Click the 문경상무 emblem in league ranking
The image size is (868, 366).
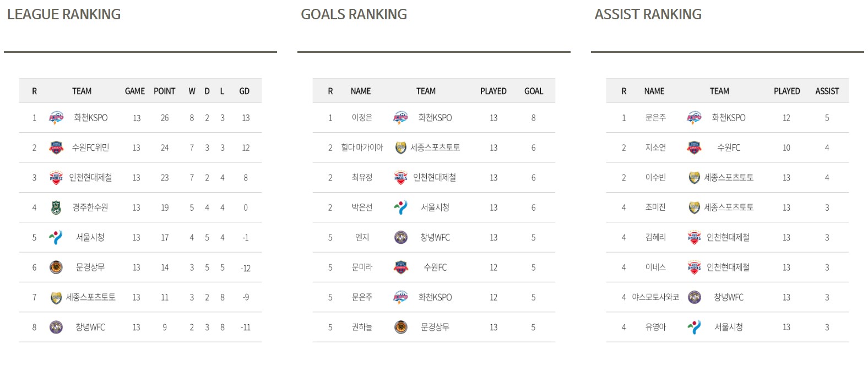[x=56, y=267]
